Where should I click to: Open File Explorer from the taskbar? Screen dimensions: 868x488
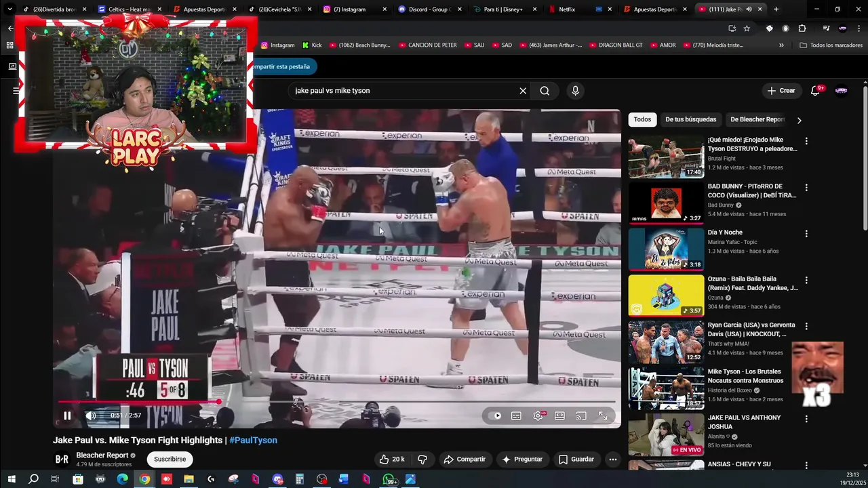pyautogui.click(x=189, y=479)
